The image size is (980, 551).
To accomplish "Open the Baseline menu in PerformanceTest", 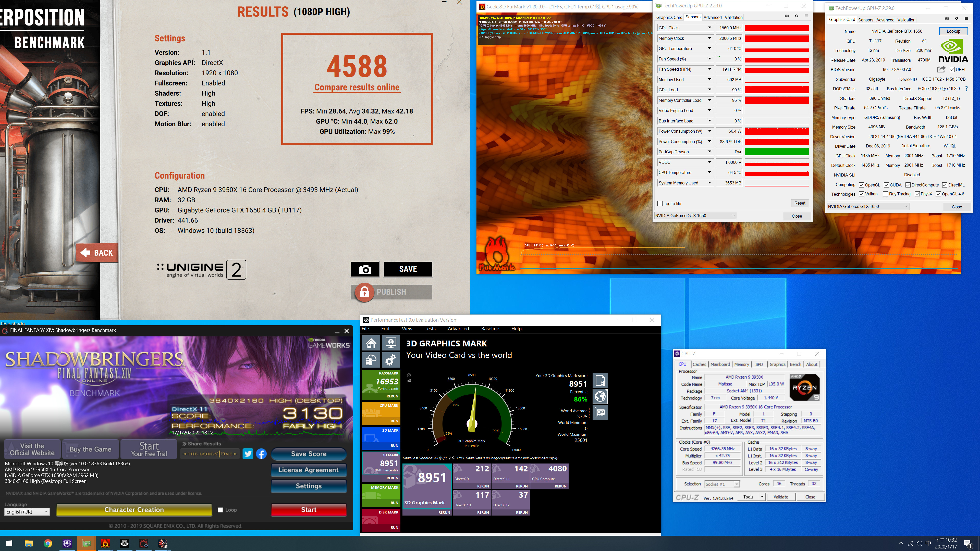I will [490, 329].
